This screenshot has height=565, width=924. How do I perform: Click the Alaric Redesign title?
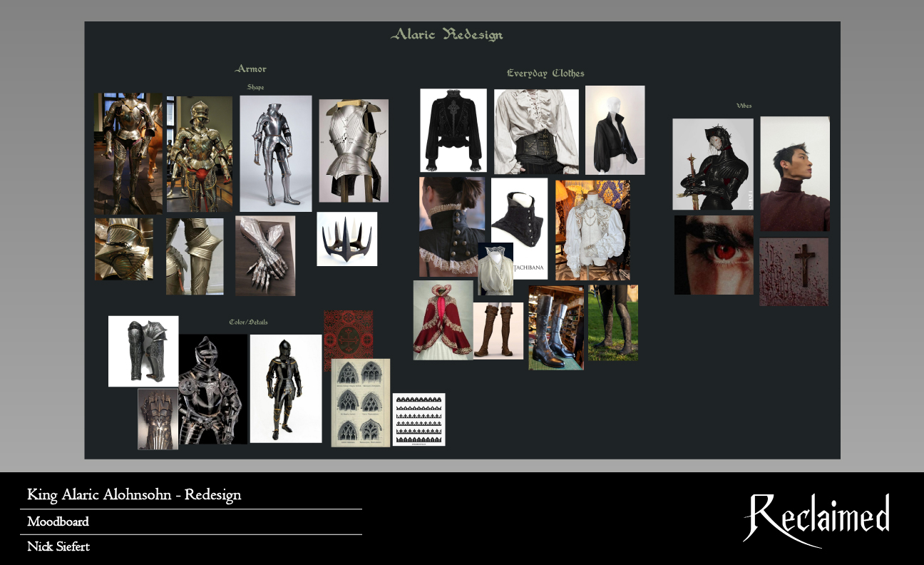tap(447, 35)
